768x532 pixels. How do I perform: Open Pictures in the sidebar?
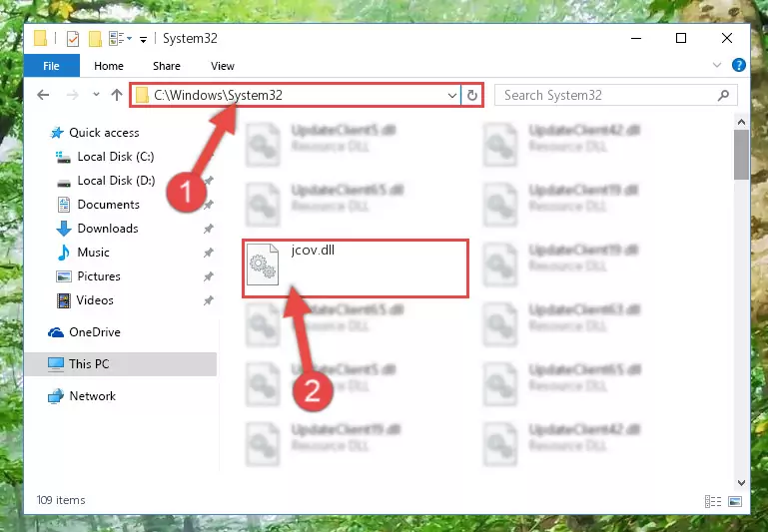click(99, 276)
